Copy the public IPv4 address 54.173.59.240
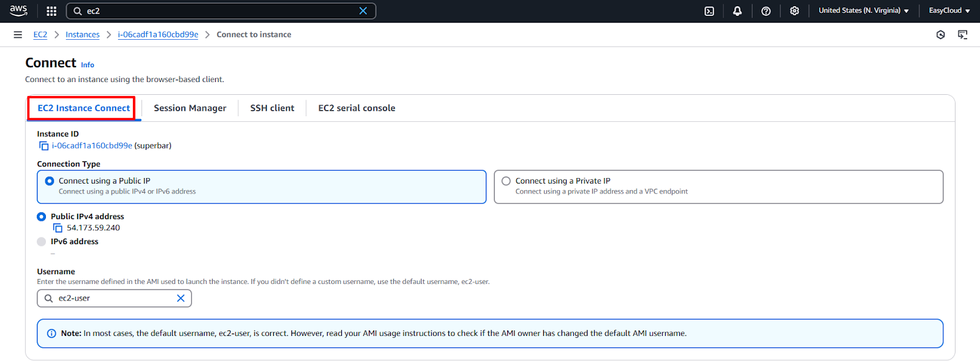This screenshot has height=361, width=980. (x=58, y=228)
